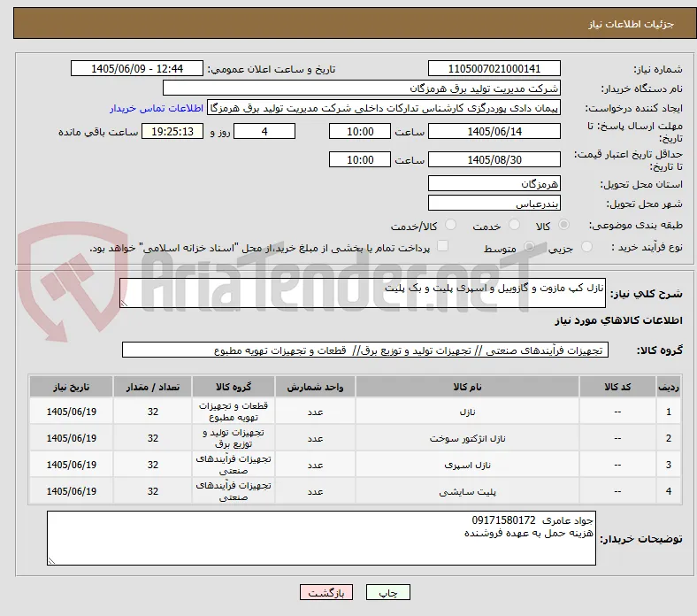Click group cell تجهیزات تولید و توزیع برق
Screen dimensions: 697x616
(234, 438)
